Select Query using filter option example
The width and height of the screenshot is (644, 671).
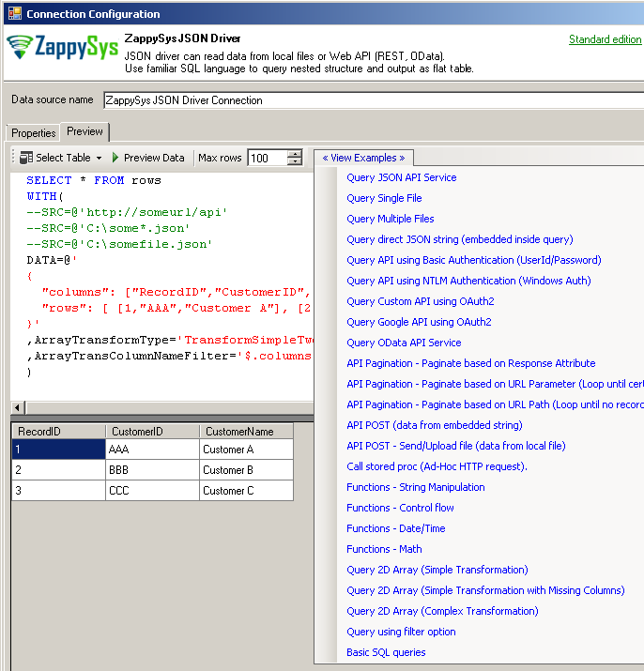click(401, 632)
